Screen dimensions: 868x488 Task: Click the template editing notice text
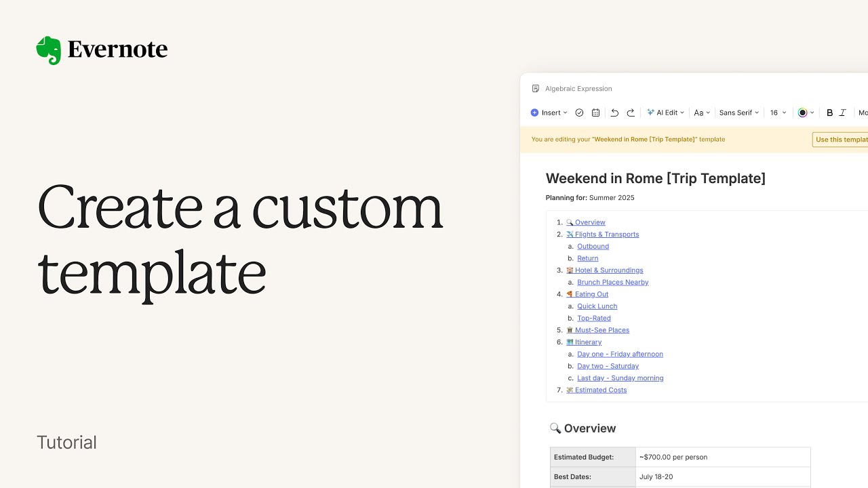coord(629,140)
